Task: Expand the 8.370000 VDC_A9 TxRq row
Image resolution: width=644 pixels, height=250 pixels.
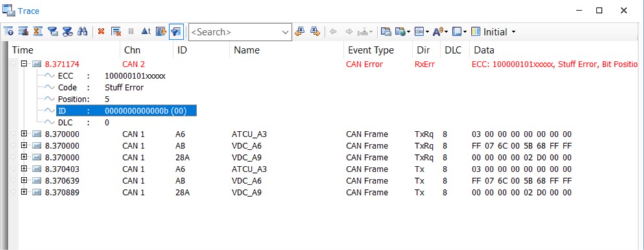Action: tap(24, 157)
